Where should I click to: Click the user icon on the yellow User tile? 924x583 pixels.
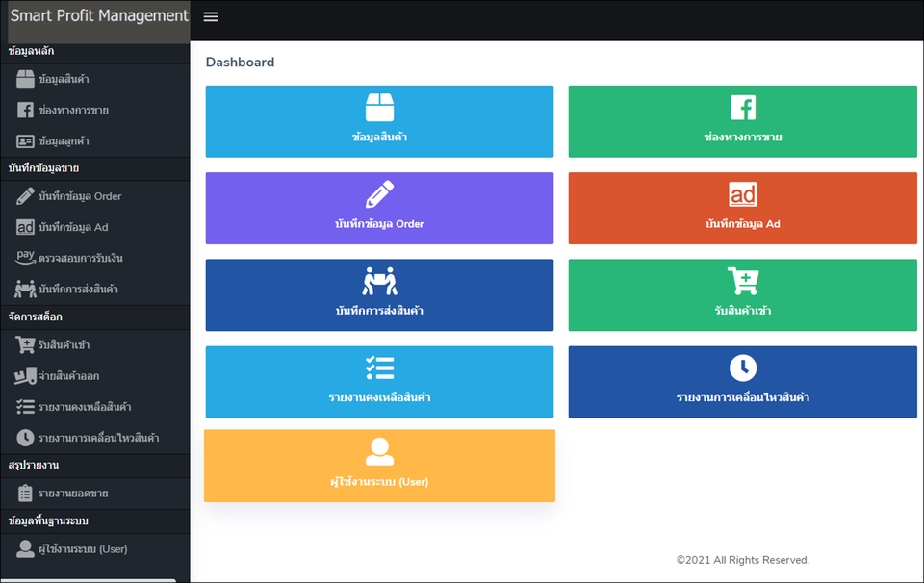tap(379, 451)
